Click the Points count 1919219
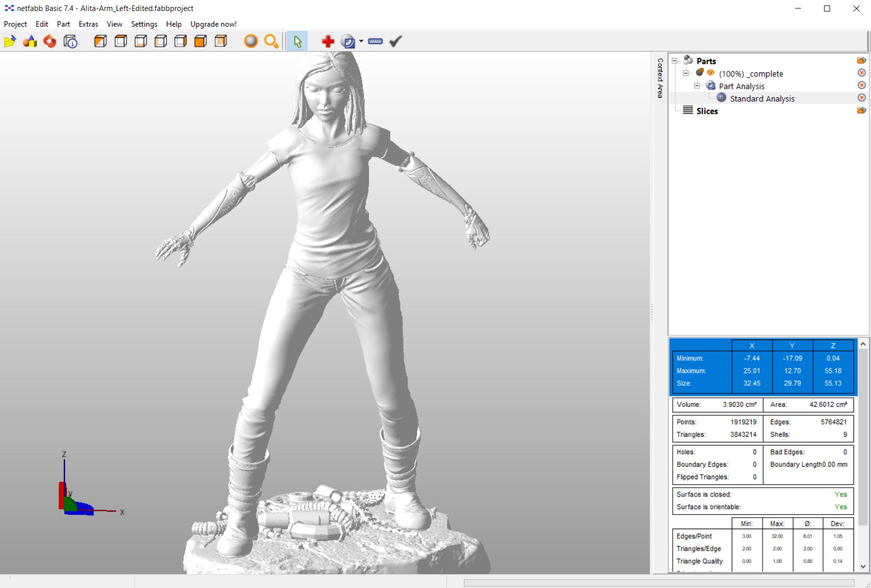Viewport: 871px width, 588px height. point(743,422)
